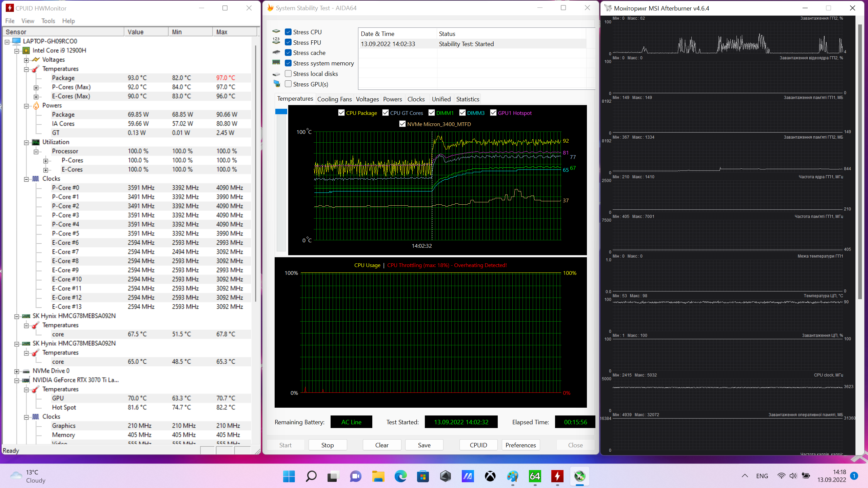Image resolution: width=868 pixels, height=488 pixels.
Task: Click the Windows Start button
Action: tap(289, 476)
